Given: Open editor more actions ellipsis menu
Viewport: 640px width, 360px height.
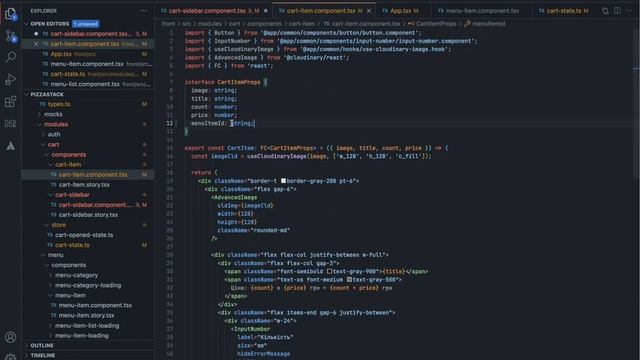Looking at the screenshot, I should click(629, 11).
